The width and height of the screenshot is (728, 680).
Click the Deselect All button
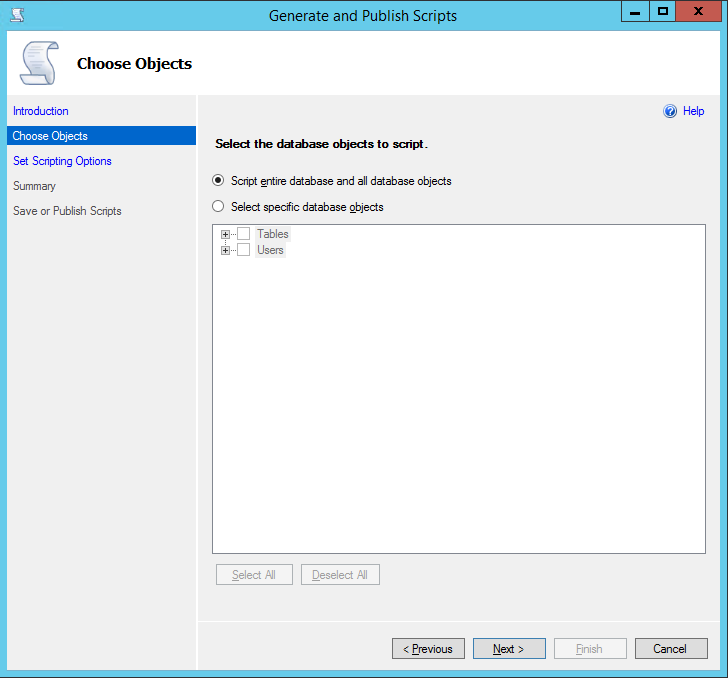340,575
